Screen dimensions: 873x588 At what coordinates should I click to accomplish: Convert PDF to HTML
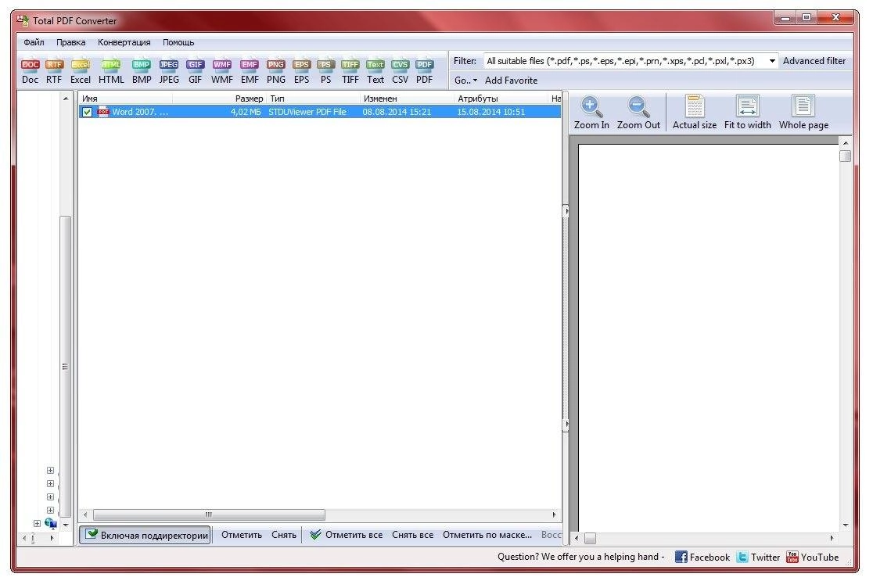[x=111, y=71]
